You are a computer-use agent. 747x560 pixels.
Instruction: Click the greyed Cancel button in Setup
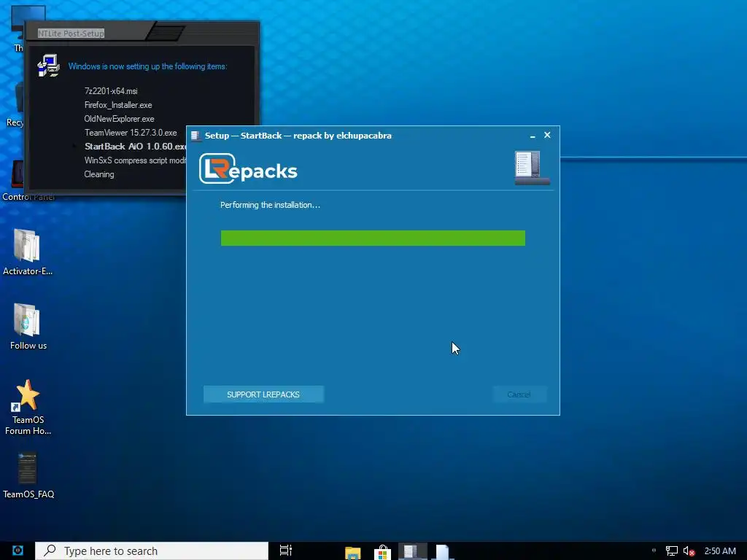coord(519,394)
